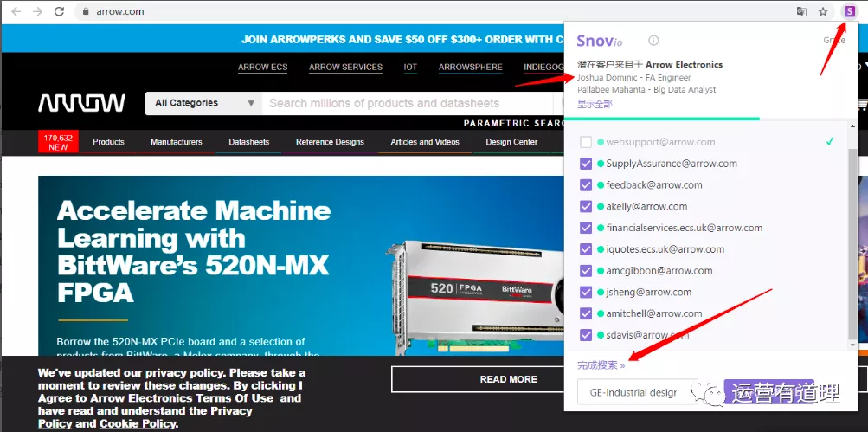
Task: Click the Google Translate icon in address bar
Action: [x=801, y=11]
